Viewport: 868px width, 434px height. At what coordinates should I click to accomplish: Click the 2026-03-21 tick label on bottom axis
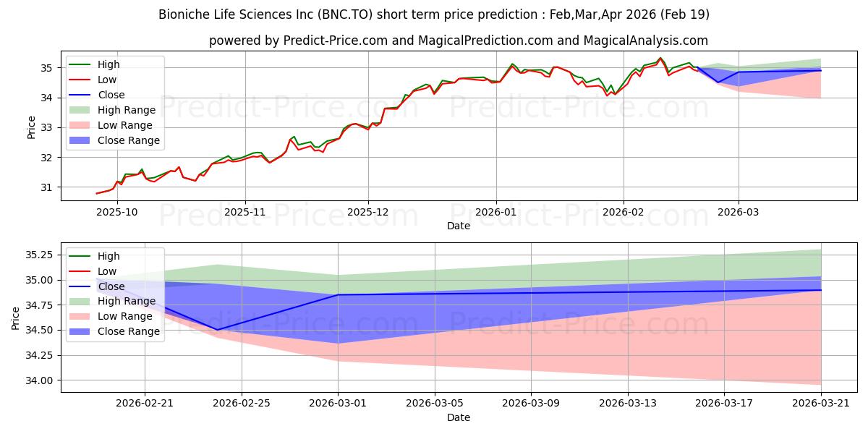point(821,404)
